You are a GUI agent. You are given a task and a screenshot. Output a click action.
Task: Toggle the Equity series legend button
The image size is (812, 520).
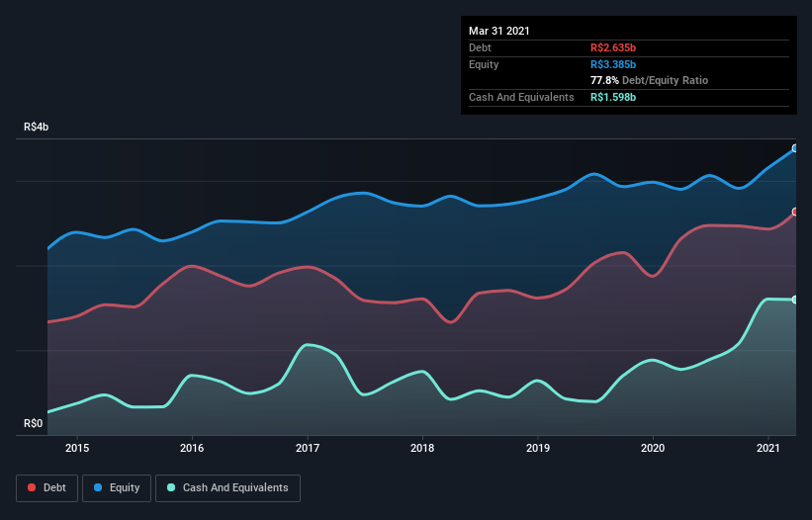pyautogui.click(x=117, y=488)
